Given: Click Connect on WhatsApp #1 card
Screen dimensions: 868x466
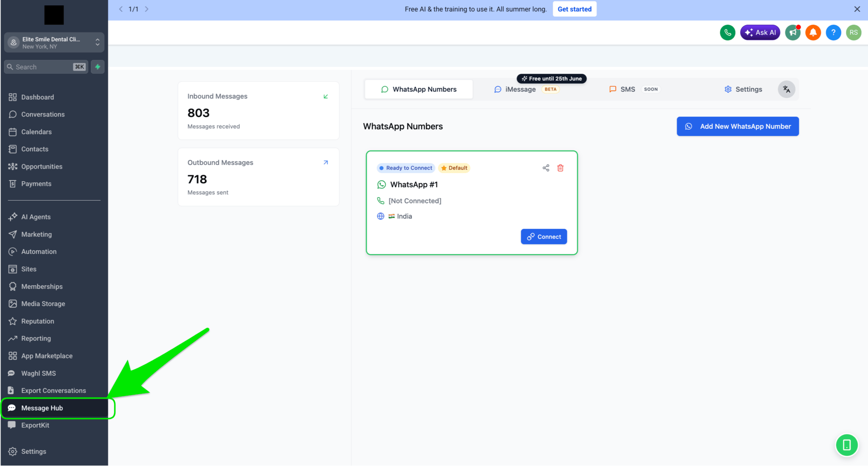Looking at the screenshot, I should coord(544,237).
